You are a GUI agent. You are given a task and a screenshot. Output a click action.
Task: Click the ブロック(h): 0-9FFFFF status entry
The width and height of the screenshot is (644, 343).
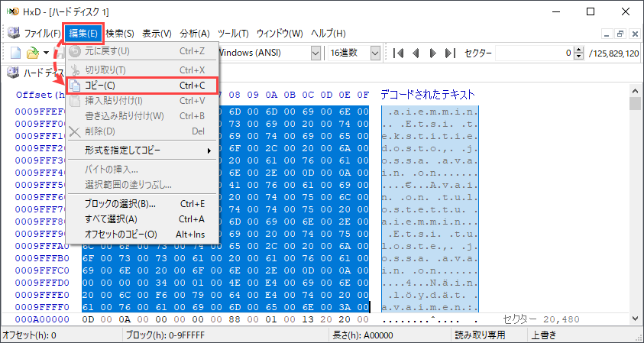[x=165, y=335]
